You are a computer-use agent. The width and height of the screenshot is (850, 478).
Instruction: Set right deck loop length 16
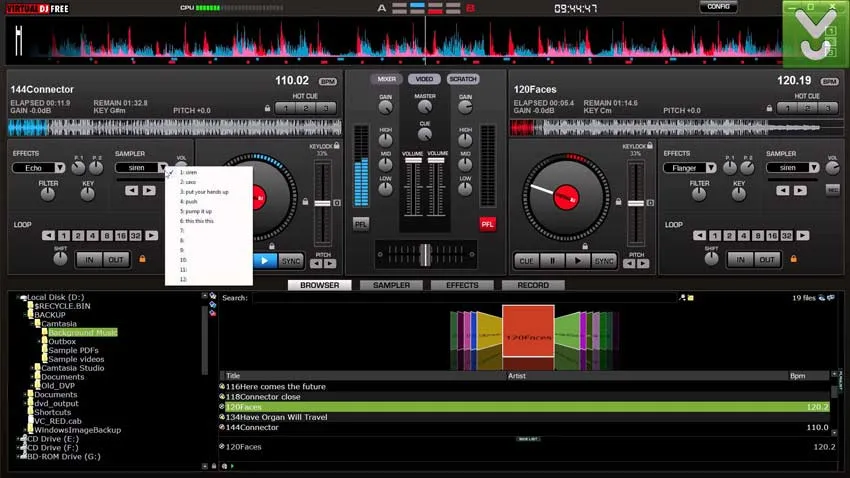pyautogui.click(x=772, y=236)
